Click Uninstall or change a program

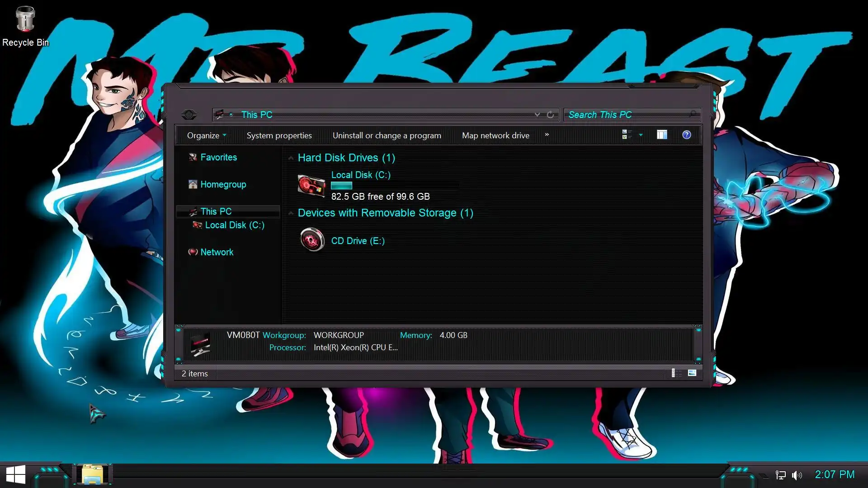click(x=387, y=135)
